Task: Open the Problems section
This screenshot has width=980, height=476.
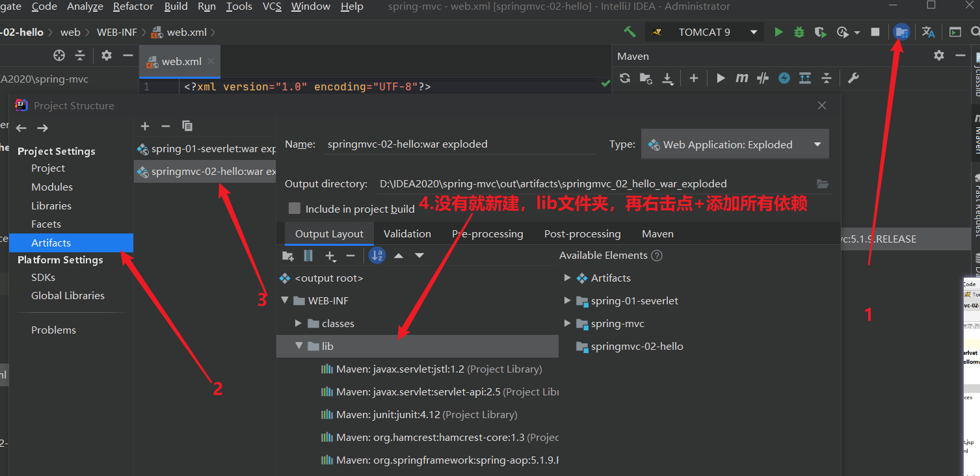Action: click(53, 330)
